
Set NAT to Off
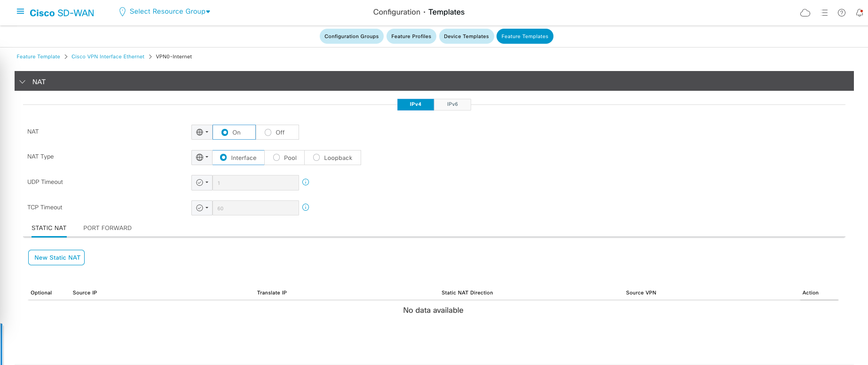(268, 133)
